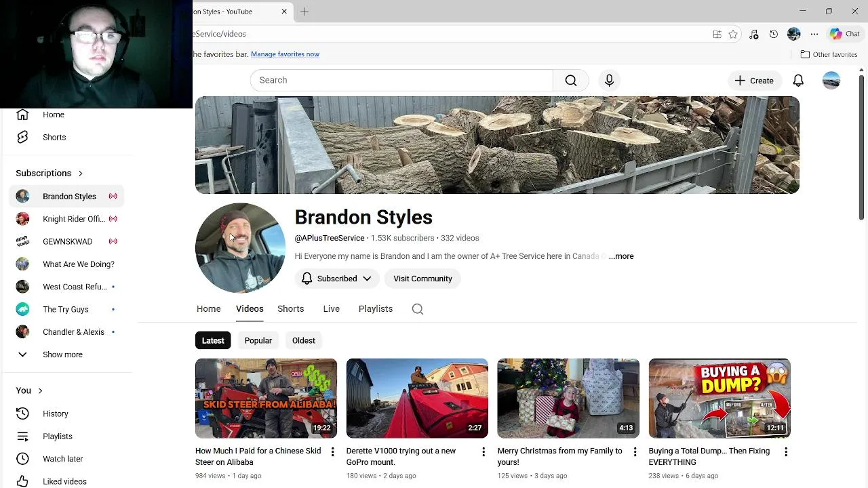This screenshot has height=488, width=868.
Task: Play the Merry Christmas video thumbnail
Action: (x=568, y=399)
